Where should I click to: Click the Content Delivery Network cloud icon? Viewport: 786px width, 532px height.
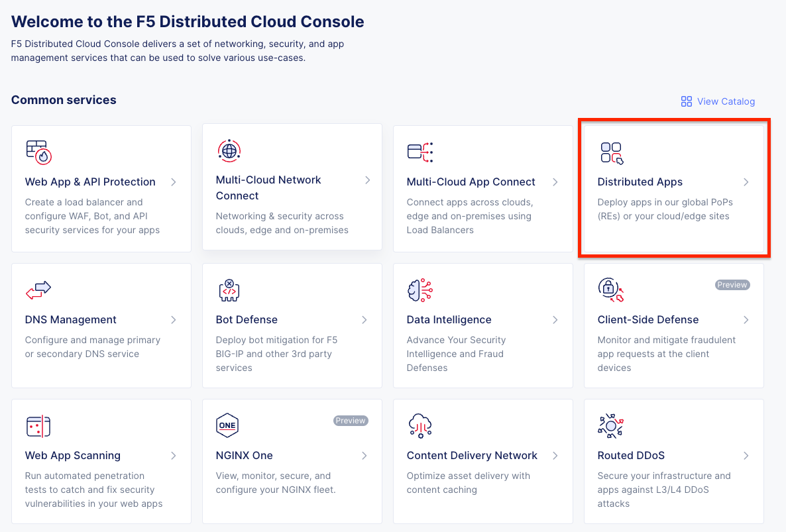tap(420, 425)
